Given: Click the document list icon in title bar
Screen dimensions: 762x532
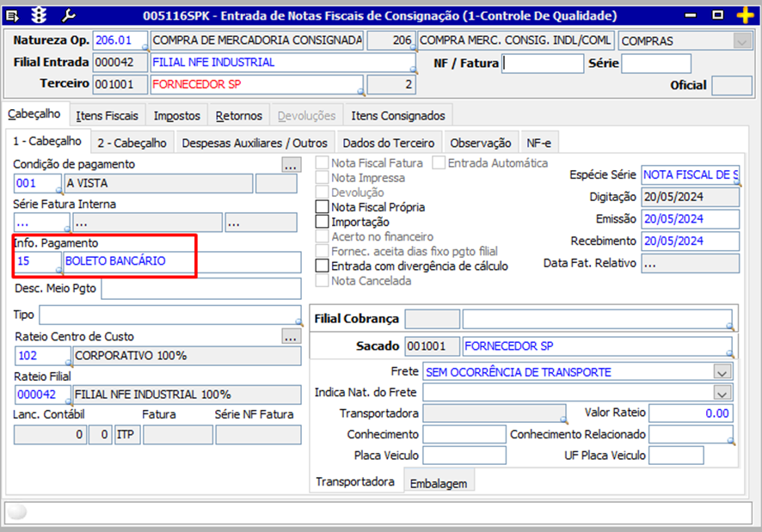Looking at the screenshot, I should [x=12, y=16].
